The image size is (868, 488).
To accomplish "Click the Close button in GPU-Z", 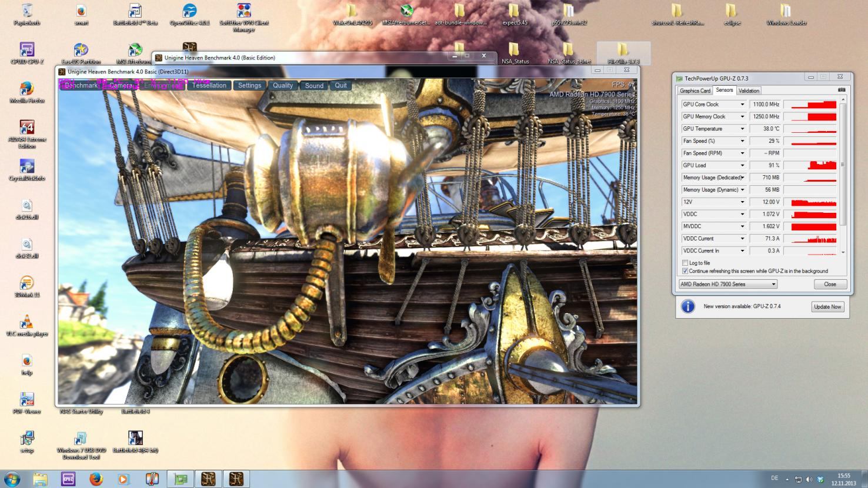I will point(830,284).
